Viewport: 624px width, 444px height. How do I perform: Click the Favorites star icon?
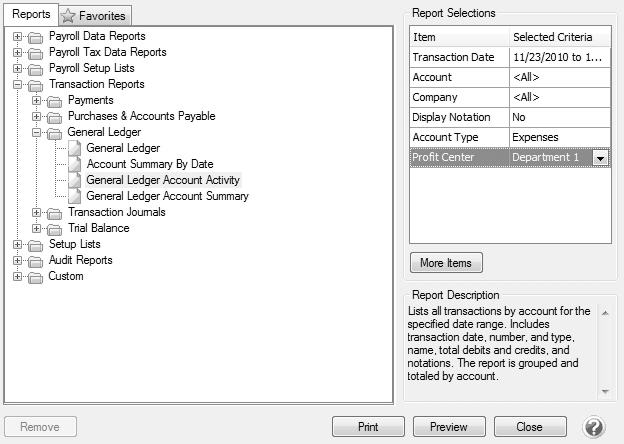68,16
